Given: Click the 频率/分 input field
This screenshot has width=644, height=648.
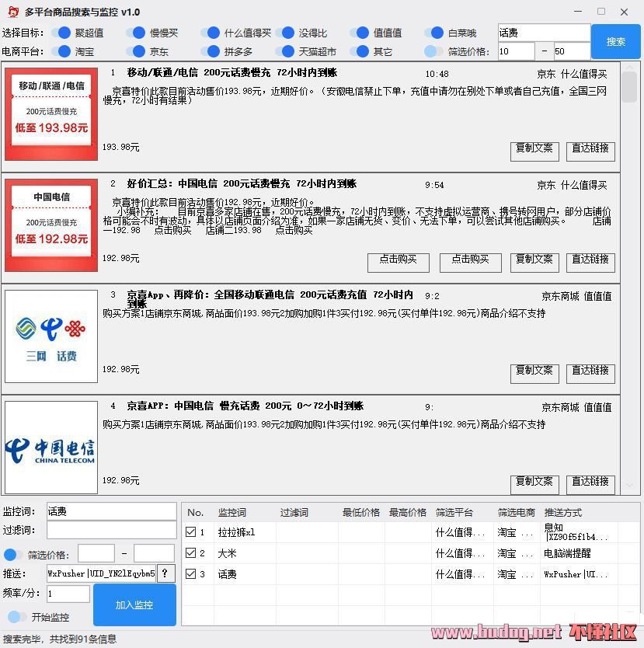Looking at the screenshot, I should point(68,594).
